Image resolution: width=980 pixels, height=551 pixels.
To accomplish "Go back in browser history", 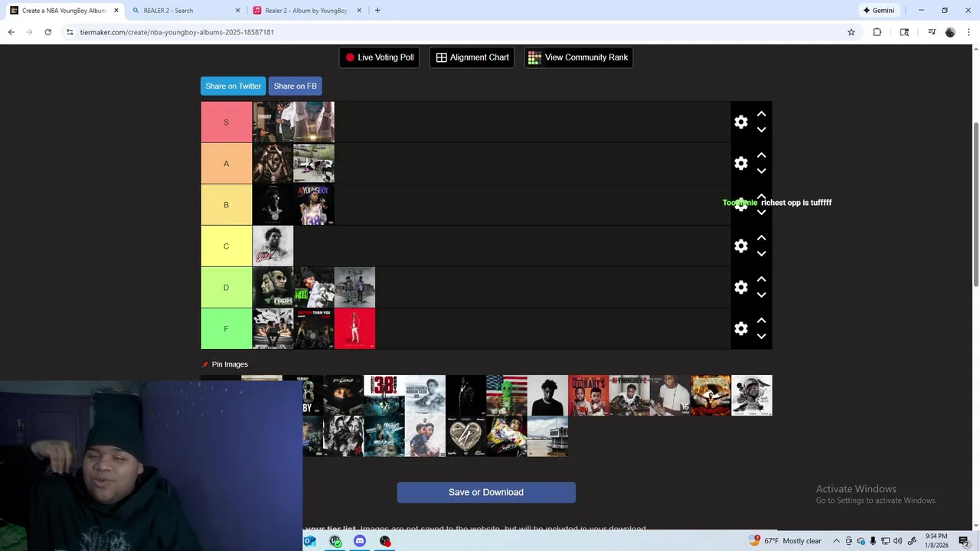I will click(x=11, y=32).
